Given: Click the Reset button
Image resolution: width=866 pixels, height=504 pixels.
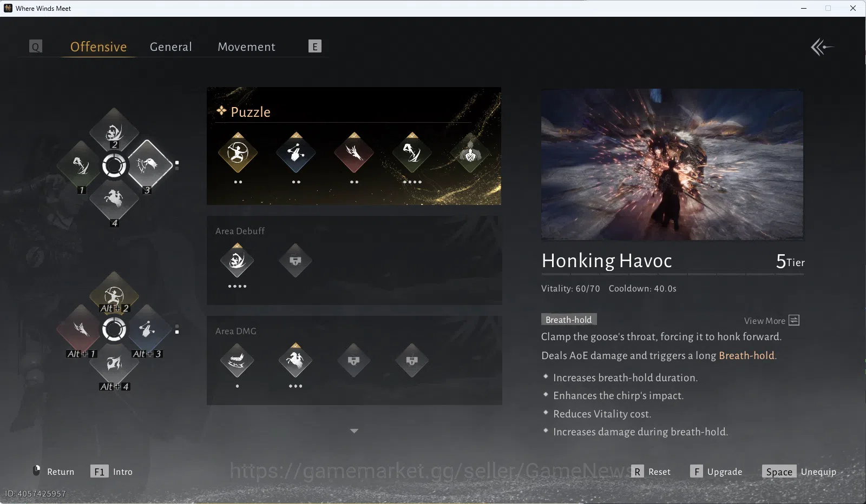Looking at the screenshot, I should click(651, 472).
